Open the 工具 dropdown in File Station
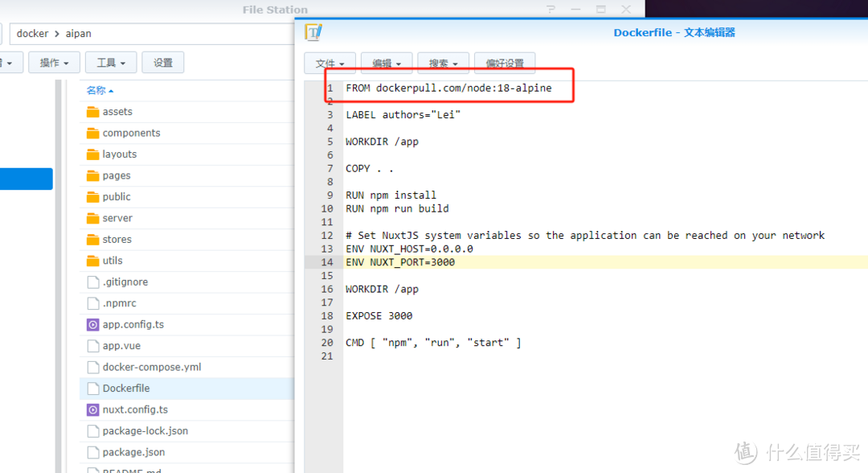868x473 pixels. point(111,63)
